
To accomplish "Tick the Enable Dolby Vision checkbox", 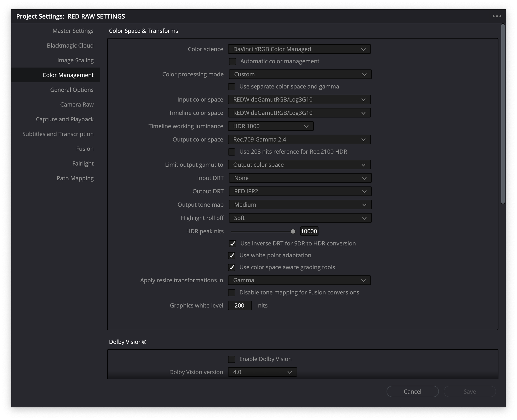I will [232, 359].
